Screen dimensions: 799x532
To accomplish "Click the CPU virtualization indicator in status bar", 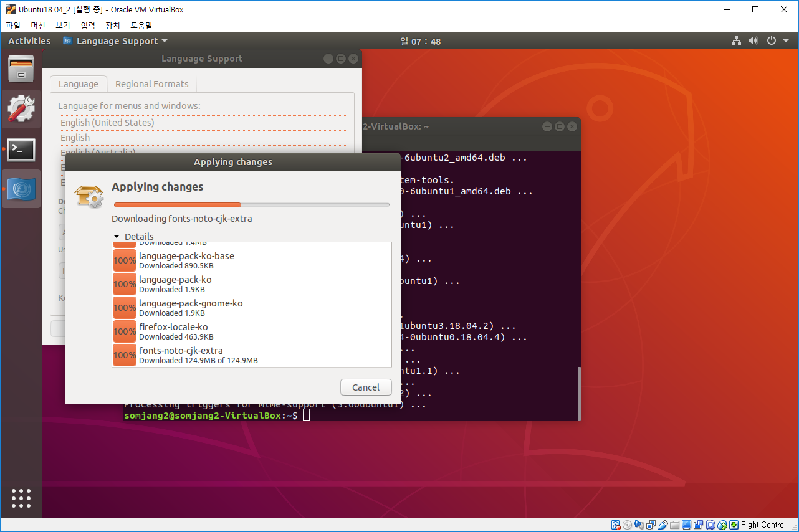I will tap(710, 525).
